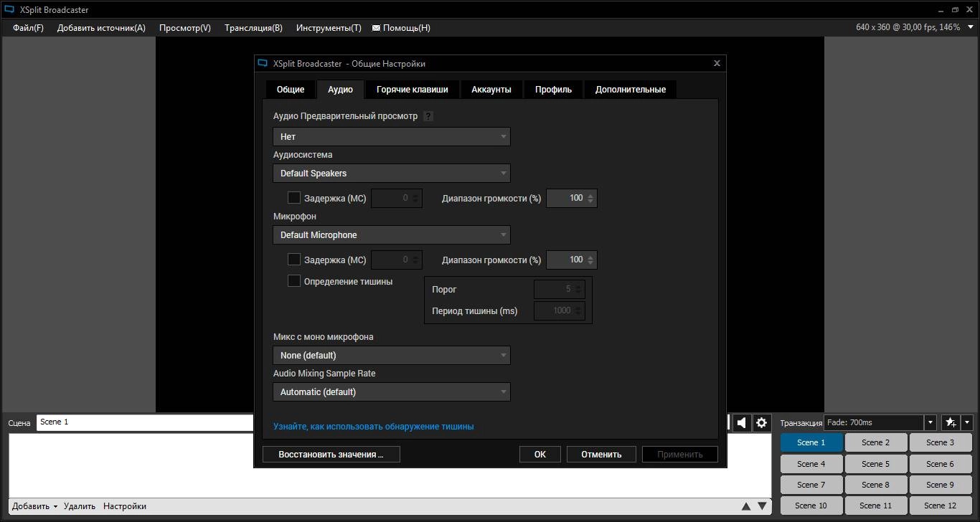Click Настройки below the sources list
This screenshot has height=522, width=980.
(x=125, y=506)
